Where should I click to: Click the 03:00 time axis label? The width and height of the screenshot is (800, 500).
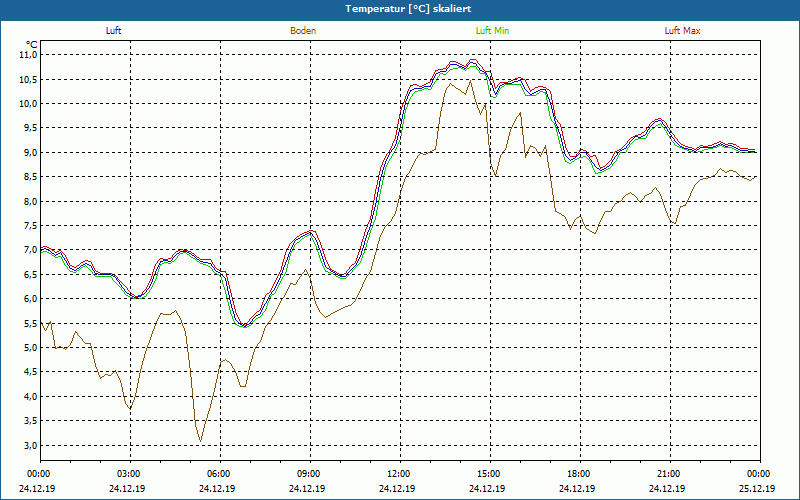[130, 474]
